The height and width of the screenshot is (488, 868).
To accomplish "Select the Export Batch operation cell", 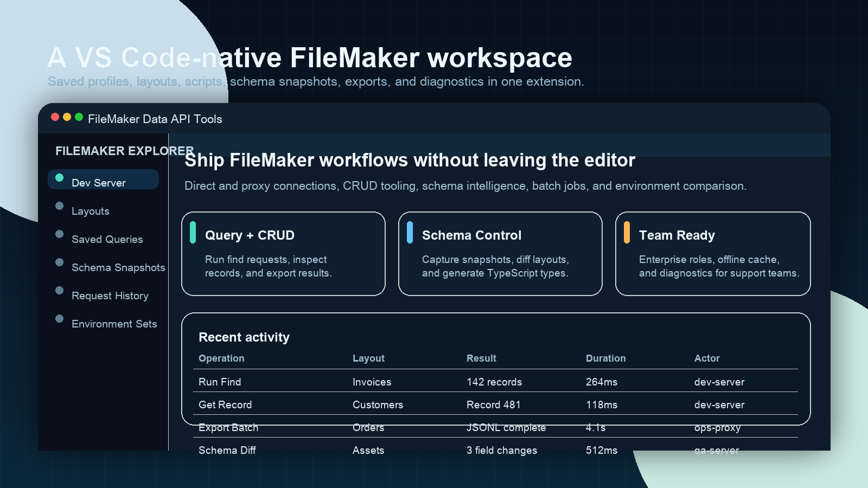I will click(x=228, y=428).
